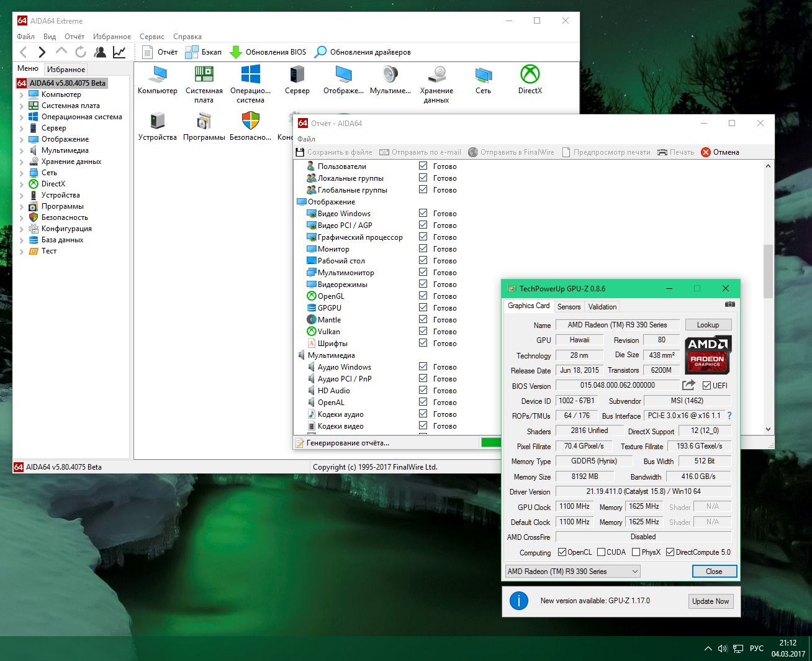
Task: Toggle the PhysX checkbox in GPU-Z
Action: click(636, 552)
